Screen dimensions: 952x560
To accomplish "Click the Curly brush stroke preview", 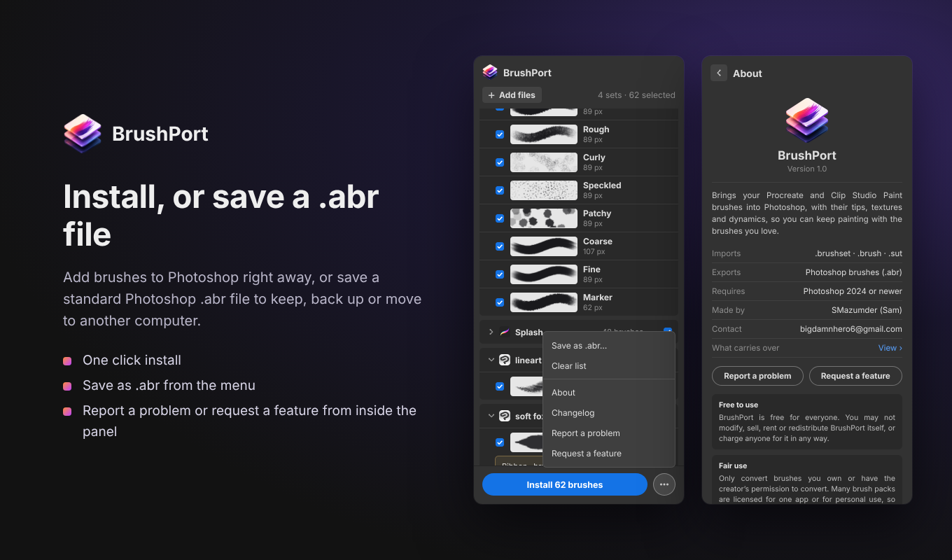I will pyautogui.click(x=544, y=162).
